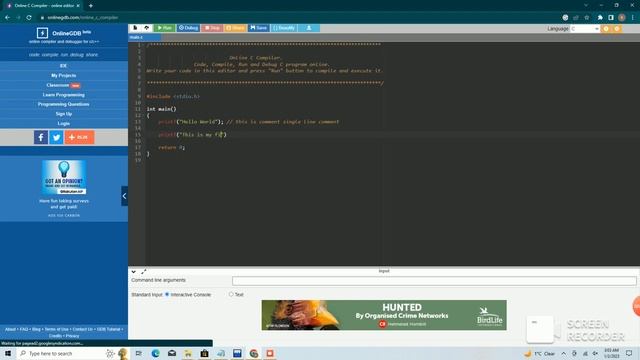This screenshot has height=360, width=640.
Task: Open Microsoft Edge from taskbar
Action: point(156,353)
